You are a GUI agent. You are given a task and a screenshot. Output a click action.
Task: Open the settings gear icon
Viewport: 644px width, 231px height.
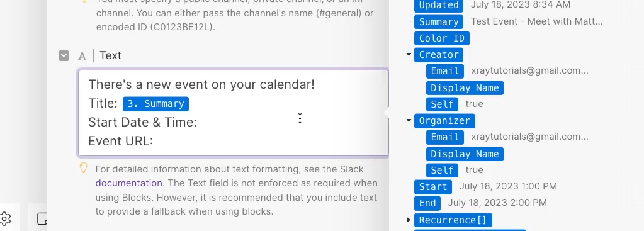(5, 218)
